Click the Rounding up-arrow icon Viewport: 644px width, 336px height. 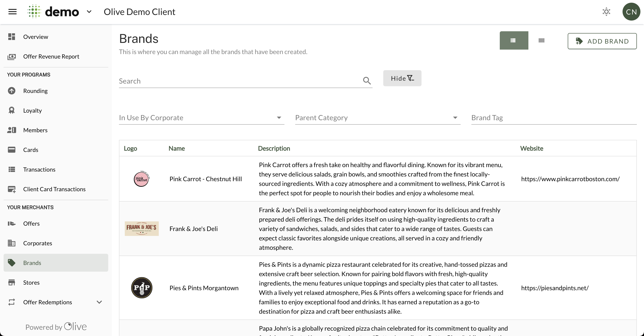(x=11, y=91)
